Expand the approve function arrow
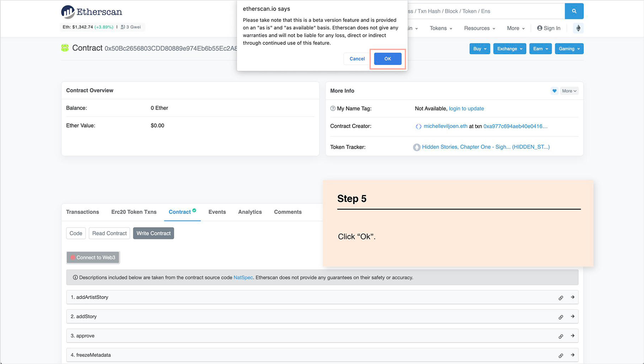The height and width of the screenshot is (364, 644). [573, 336]
